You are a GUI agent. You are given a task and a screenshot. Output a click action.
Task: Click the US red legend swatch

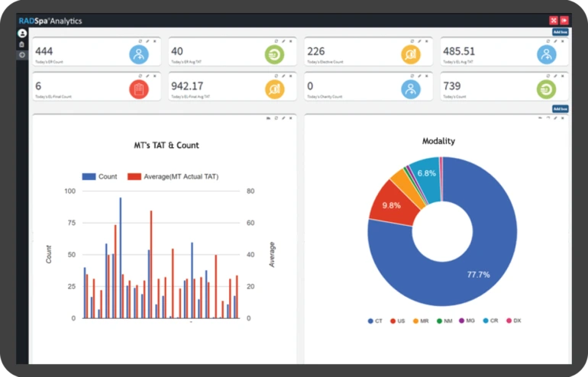tap(393, 321)
